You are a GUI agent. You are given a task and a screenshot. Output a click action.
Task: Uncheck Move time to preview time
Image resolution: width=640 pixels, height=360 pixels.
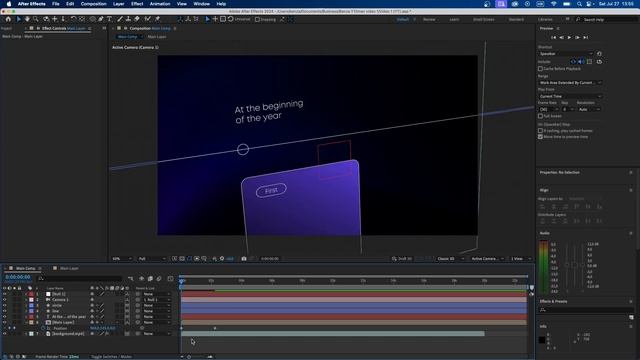click(540, 137)
